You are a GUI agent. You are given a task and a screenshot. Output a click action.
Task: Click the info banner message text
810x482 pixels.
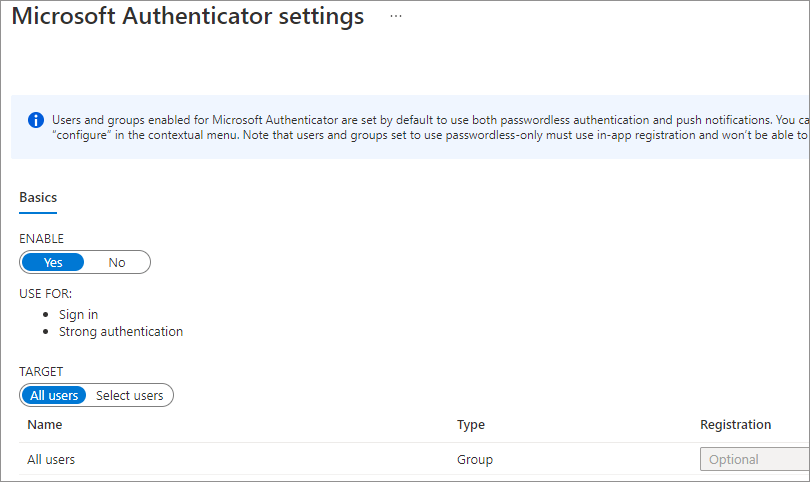[x=420, y=127]
